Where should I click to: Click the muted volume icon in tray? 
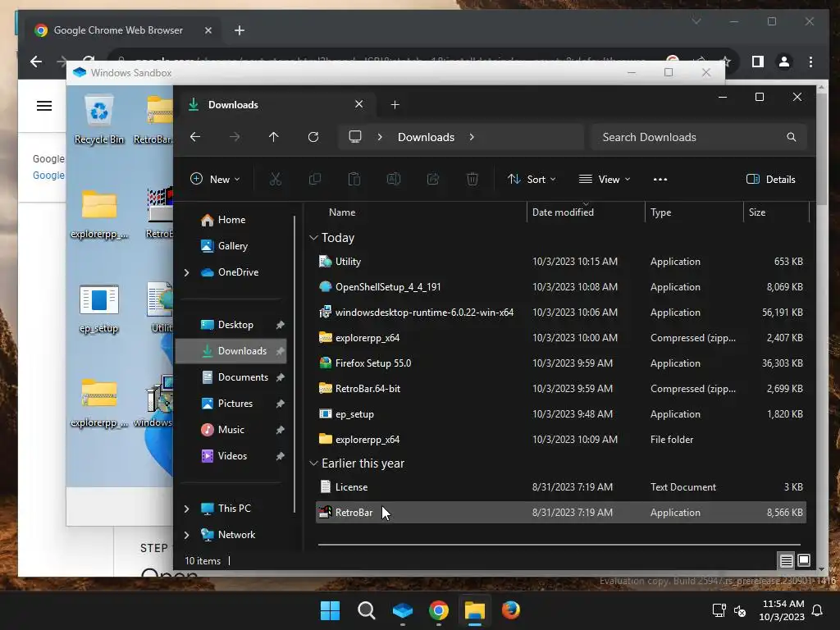[x=740, y=610]
